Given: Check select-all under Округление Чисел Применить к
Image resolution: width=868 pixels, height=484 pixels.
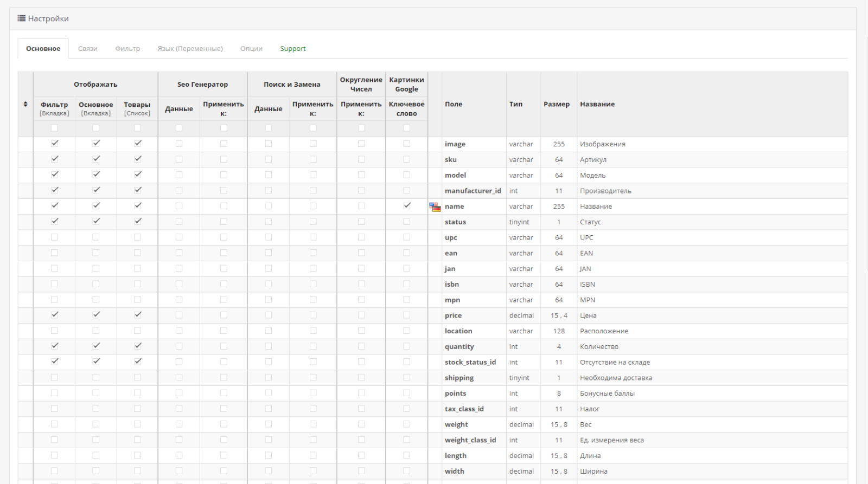Looking at the screenshot, I should (x=361, y=128).
